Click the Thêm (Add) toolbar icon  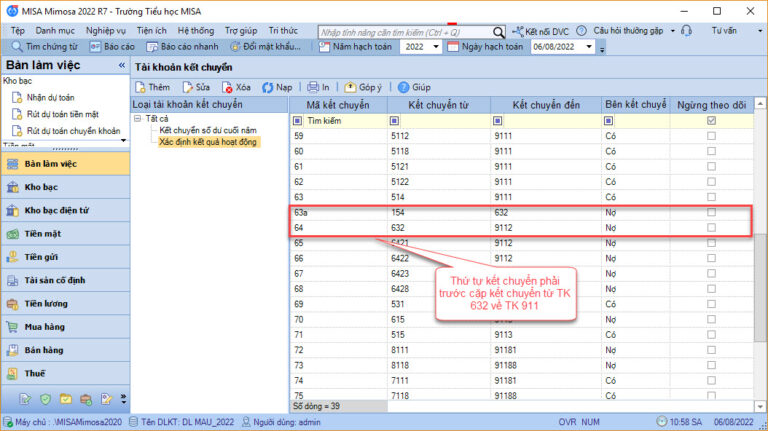coord(141,87)
